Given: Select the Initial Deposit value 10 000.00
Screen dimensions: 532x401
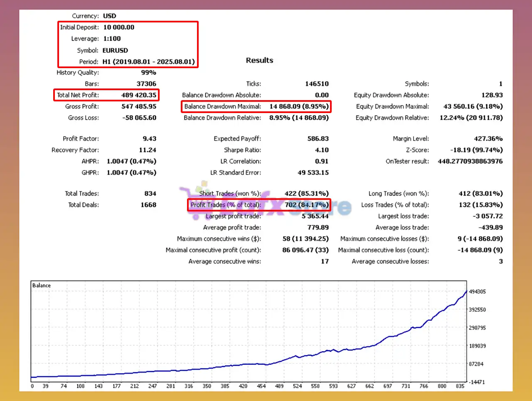Looking at the screenshot, I should tap(118, 27).
